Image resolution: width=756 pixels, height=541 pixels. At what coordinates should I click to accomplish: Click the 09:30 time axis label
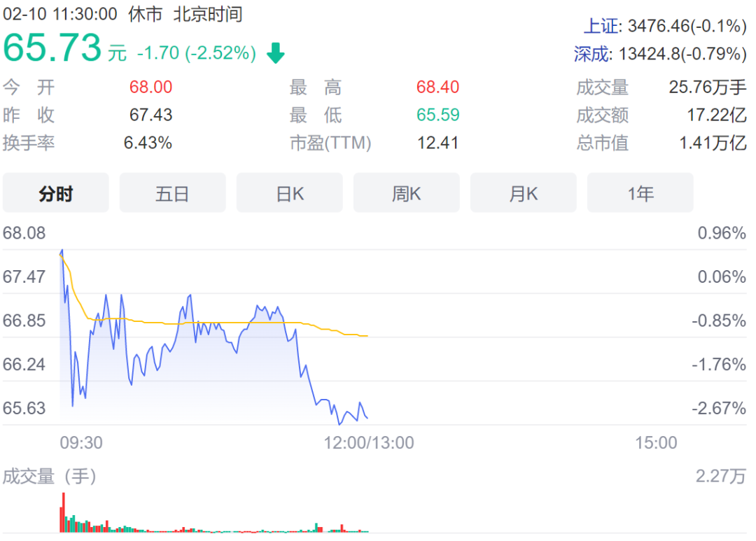(83, 442)
